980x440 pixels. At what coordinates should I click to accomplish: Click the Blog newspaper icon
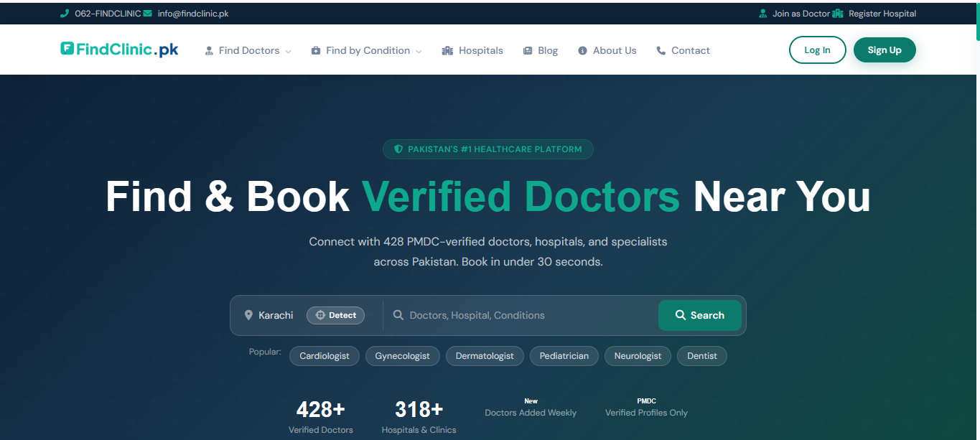click(528, 51)
